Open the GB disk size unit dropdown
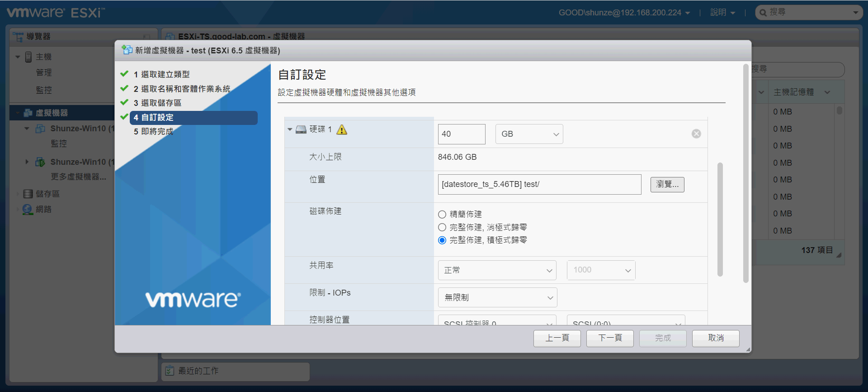Image resolution: width=868 pixels, height=392 pixels. point(529,134)
